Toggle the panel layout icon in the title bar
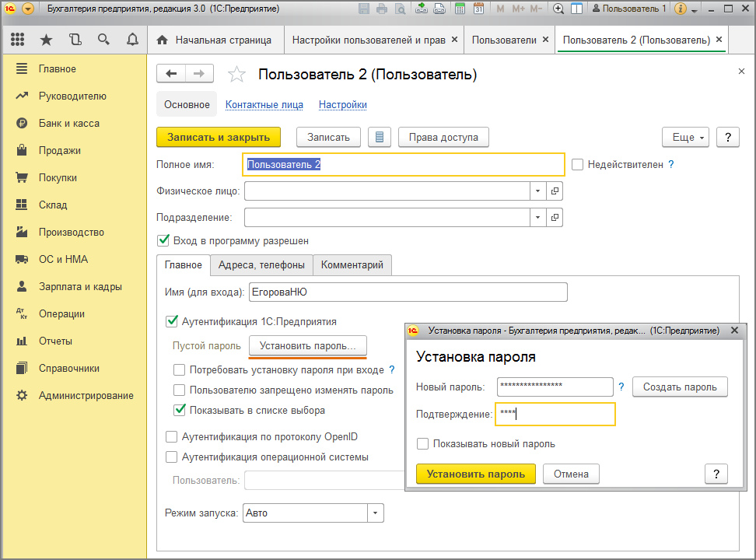The image size is (756, 560). click(576, 9)
